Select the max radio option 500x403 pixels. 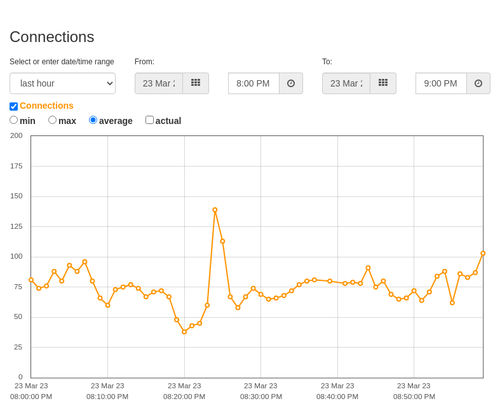52,120
